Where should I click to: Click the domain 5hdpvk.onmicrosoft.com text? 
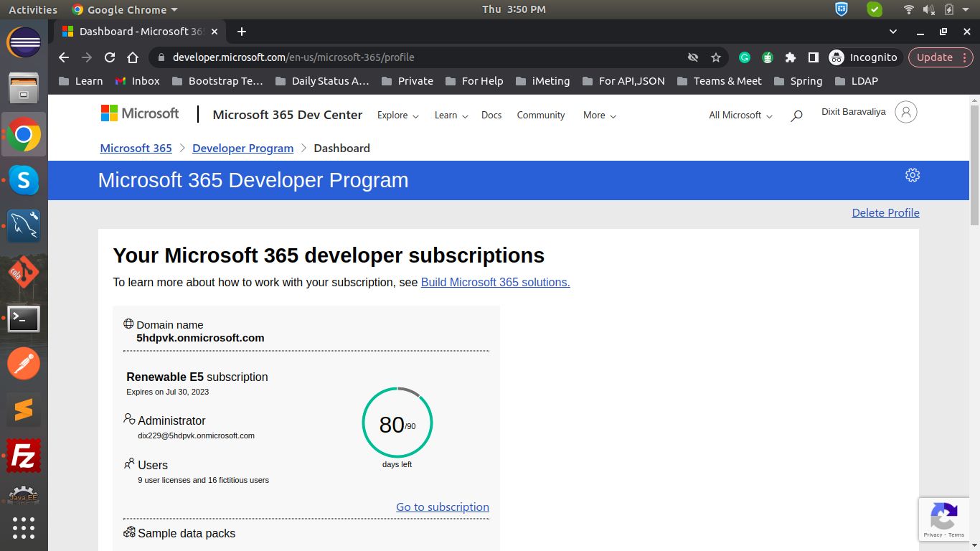200,338
